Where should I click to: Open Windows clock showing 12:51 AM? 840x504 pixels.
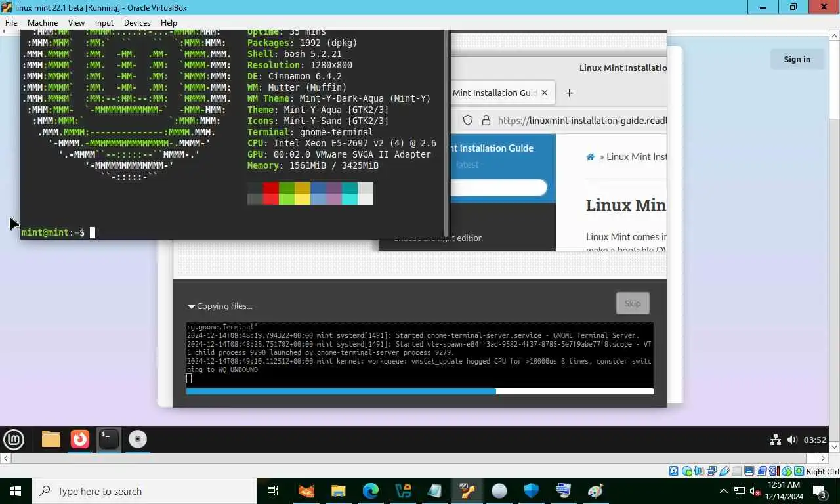785,491
